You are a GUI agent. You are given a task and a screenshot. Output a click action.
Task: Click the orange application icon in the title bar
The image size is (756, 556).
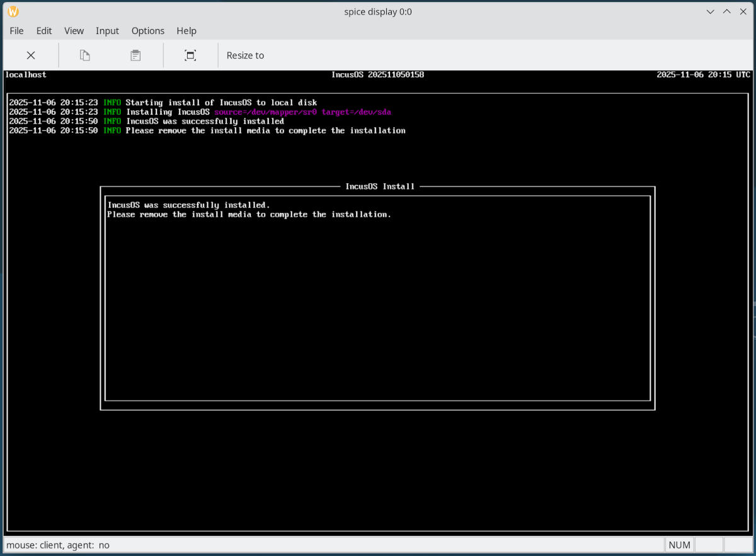click(13, 11)
